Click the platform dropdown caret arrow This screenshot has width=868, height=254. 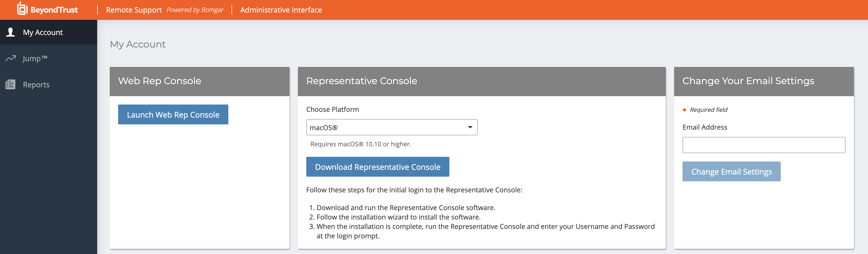(x=470, y=127)
